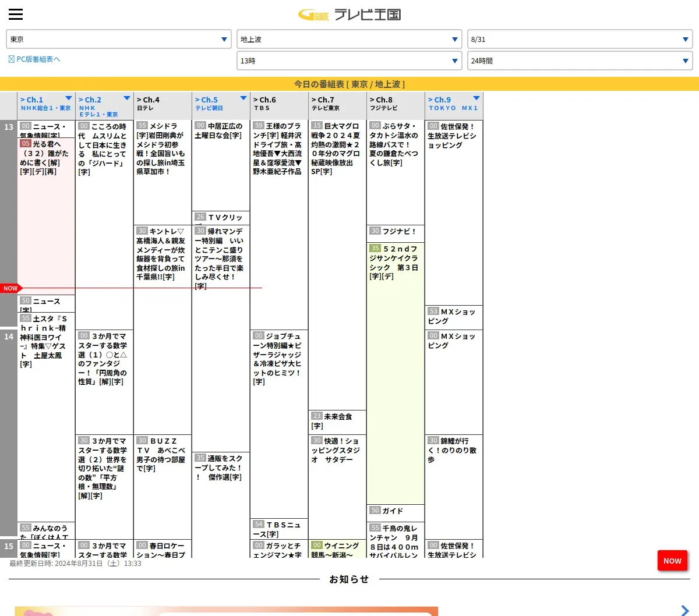Open 錦鯉が行く！のりのり散歩 program
Viewport: 699px width, 616px height.
pos(454,487)
